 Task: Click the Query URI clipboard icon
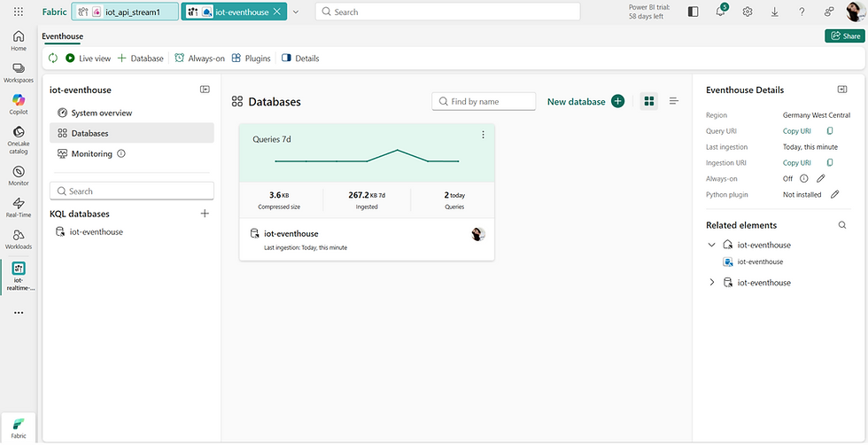830,131
